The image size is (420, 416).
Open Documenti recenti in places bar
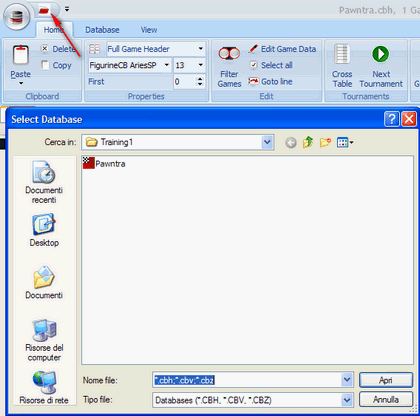[44, 183]
